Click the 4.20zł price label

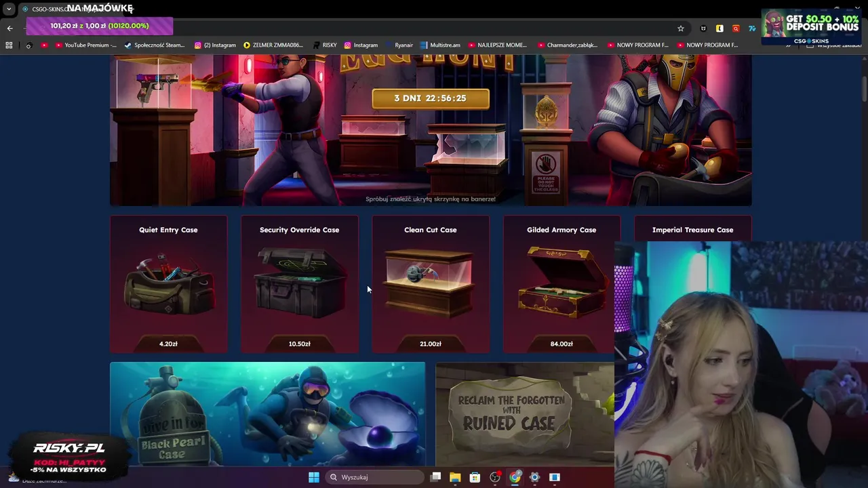(x=168, y=344)
